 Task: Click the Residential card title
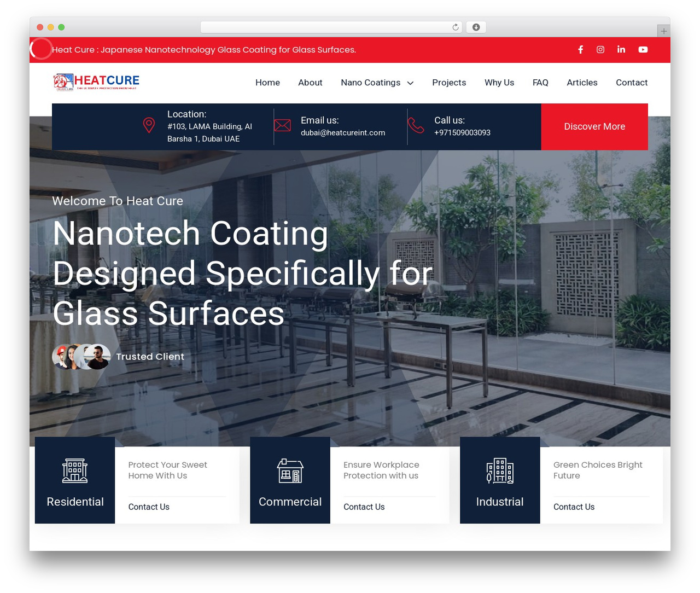[75, 502]
